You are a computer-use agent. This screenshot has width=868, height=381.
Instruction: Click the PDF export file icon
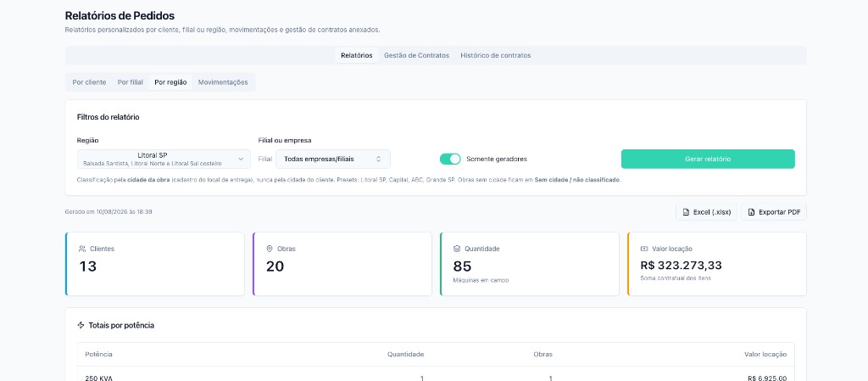coord(751,212)
